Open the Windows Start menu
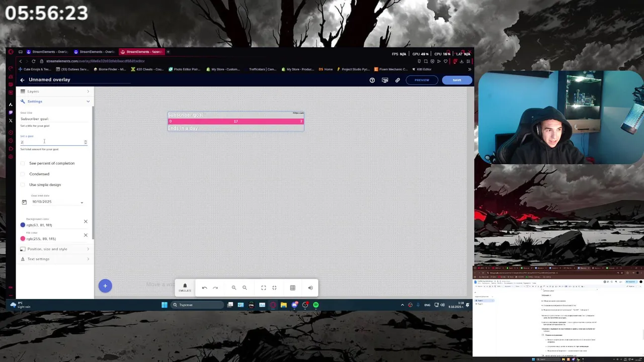The image size is (644, 362). (x=164, y=305)
